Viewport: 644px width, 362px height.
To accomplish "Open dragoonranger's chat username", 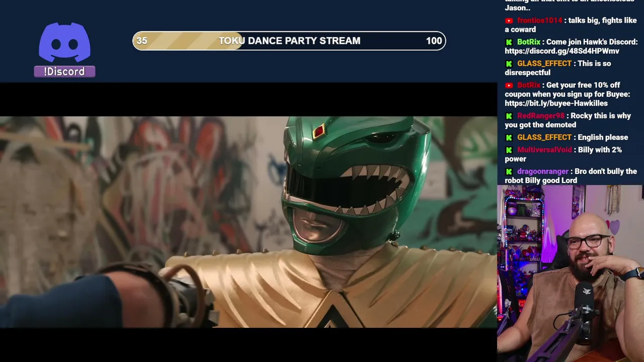I will 542,172.
